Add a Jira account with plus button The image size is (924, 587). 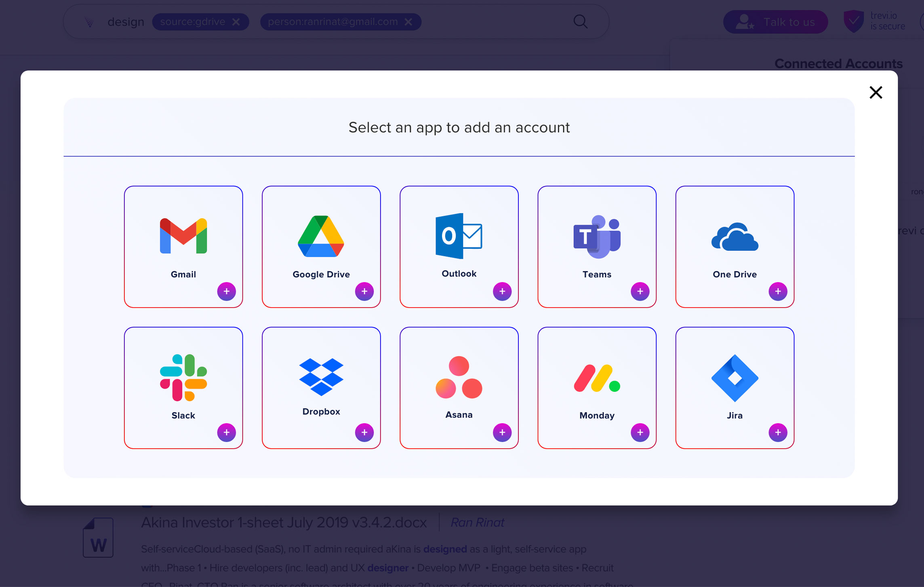tap(778, 433)
